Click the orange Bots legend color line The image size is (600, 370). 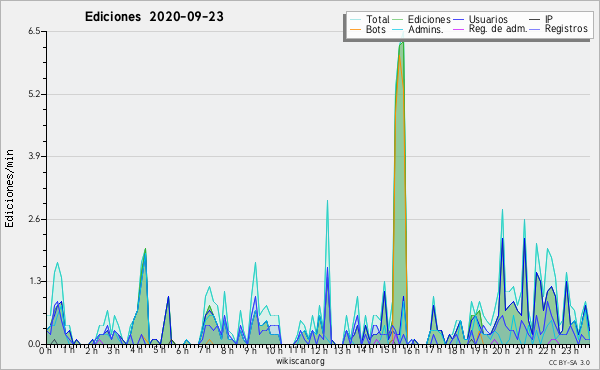(355, 29)
